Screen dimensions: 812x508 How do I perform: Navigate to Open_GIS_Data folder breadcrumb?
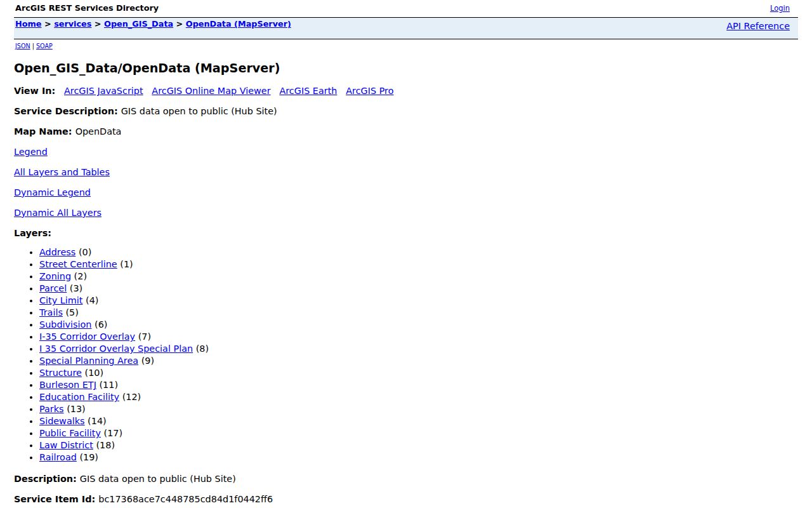coord(138,24)
